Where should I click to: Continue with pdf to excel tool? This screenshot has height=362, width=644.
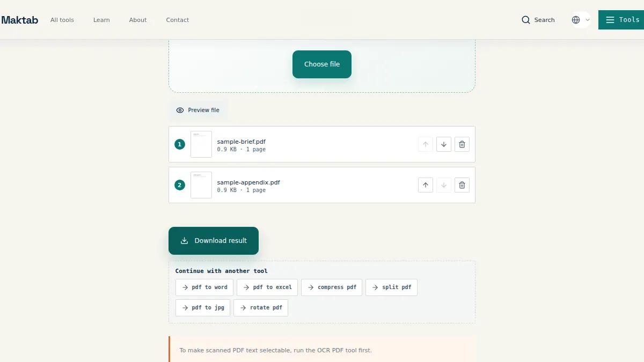coord(267,287)
